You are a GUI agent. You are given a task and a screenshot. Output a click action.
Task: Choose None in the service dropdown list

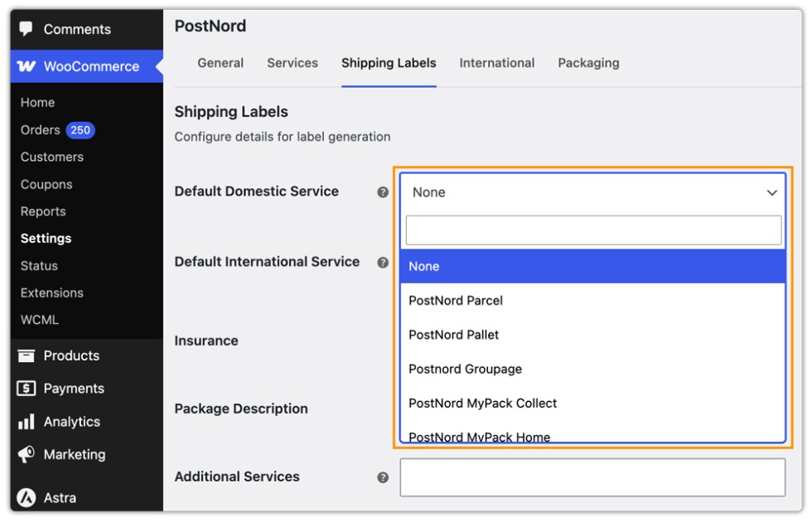(x=592, y=266)
